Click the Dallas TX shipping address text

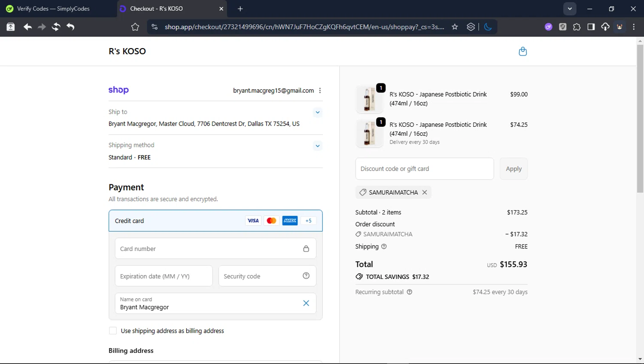click(x=204, y=124)
